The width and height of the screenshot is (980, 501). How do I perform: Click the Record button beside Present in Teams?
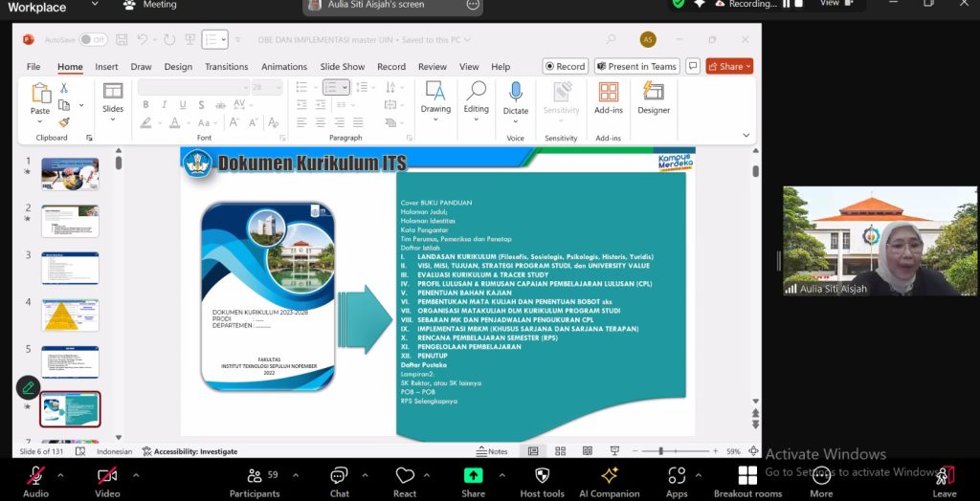(565, 66)
